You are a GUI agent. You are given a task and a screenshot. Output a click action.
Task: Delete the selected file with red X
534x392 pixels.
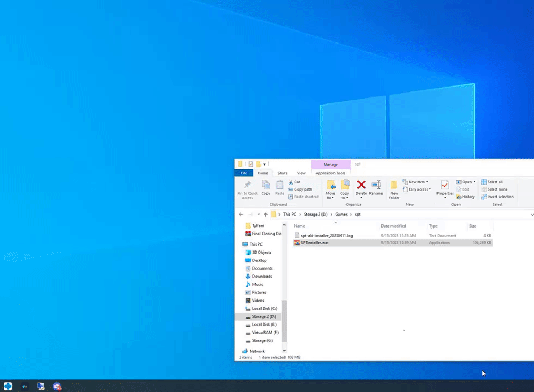(361, 188)
